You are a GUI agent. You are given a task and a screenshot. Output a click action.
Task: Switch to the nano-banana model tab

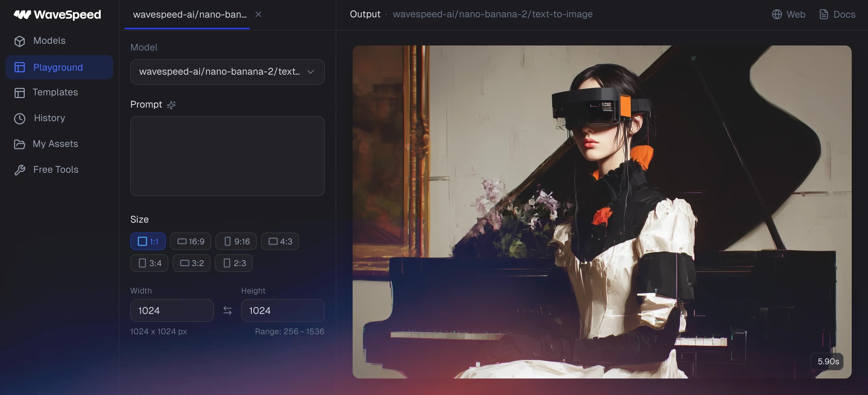tap(190, 15)
